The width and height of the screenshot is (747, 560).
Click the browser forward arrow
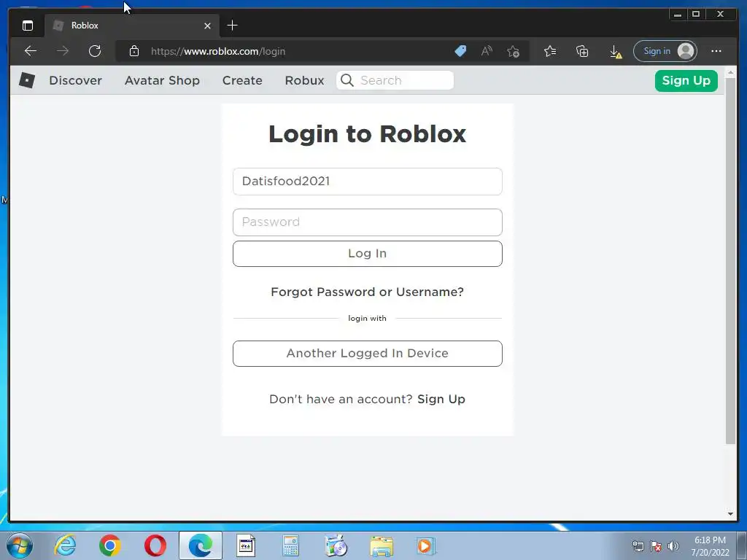click(x=63, y=51)
